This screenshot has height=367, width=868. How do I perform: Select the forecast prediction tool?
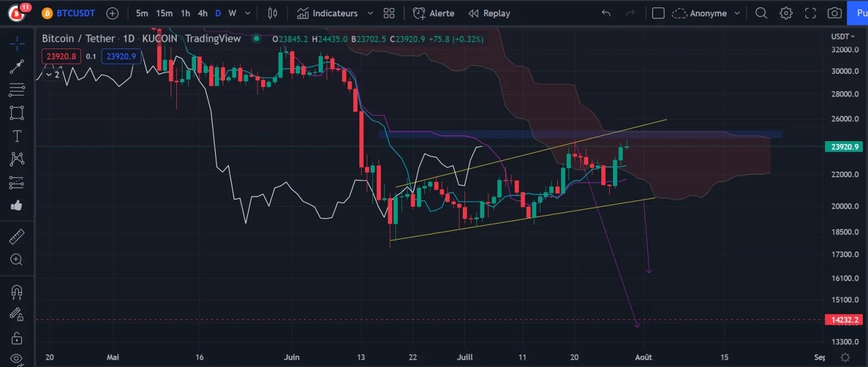(x=17, y=182)
